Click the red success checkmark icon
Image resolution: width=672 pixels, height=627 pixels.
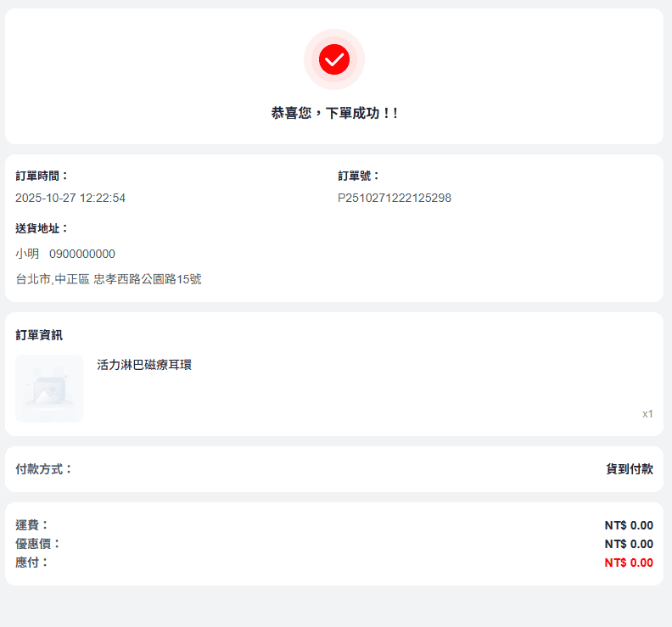333,59
